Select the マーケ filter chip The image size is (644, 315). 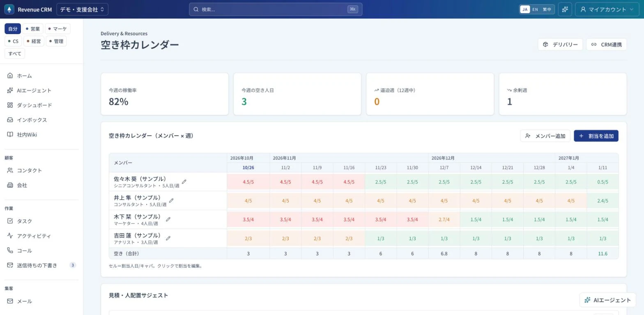coord(57,29)
